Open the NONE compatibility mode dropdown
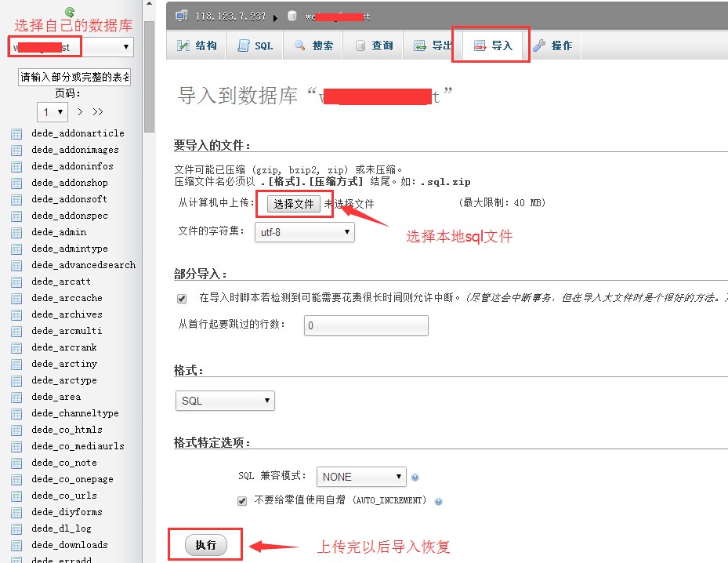Viewport: 728px width, 563px height. click(361, 477)
